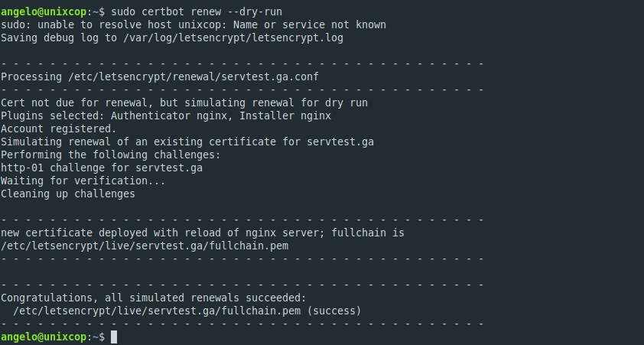Click 'Congratulations, all simulated renewals succeeded' line
Viewport: 644px width, 345px height.
(x=154, y=298)
